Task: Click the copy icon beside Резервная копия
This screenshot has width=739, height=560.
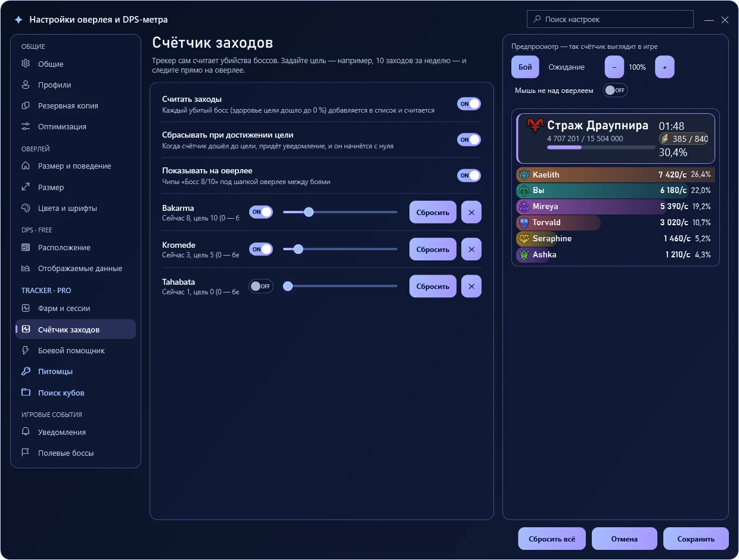Action: click(26, 105)
